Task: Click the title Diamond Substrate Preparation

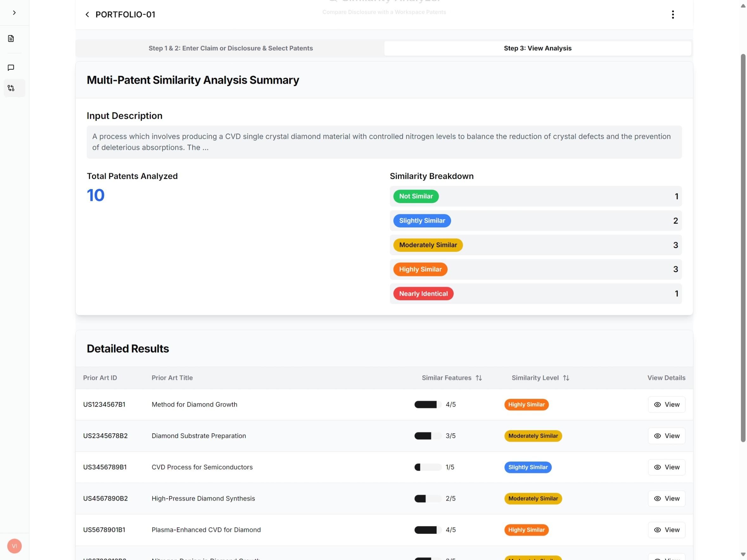Action: [x=199, y=436]
